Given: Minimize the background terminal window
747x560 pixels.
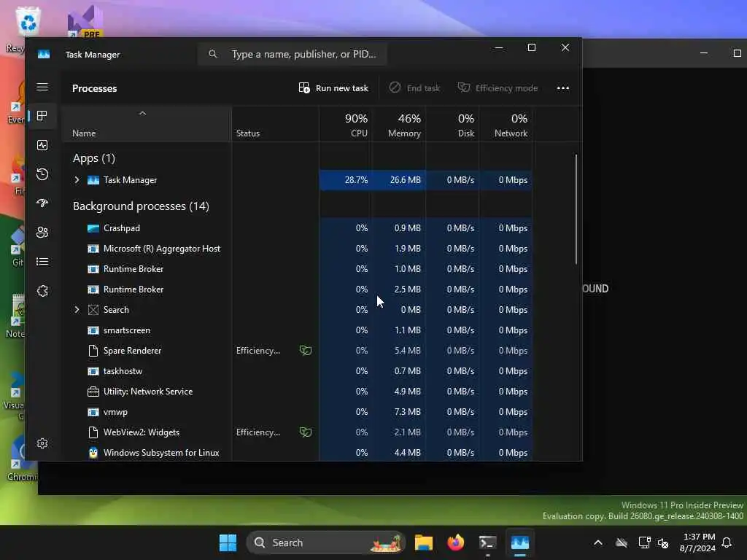Looking at the screenshot, I should [x=704, y=52].
